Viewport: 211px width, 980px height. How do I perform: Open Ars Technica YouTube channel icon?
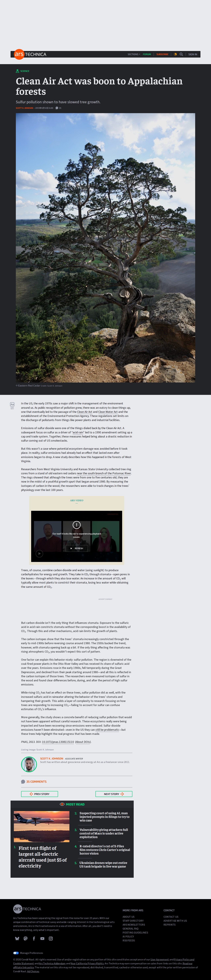[x=42, y=939]
